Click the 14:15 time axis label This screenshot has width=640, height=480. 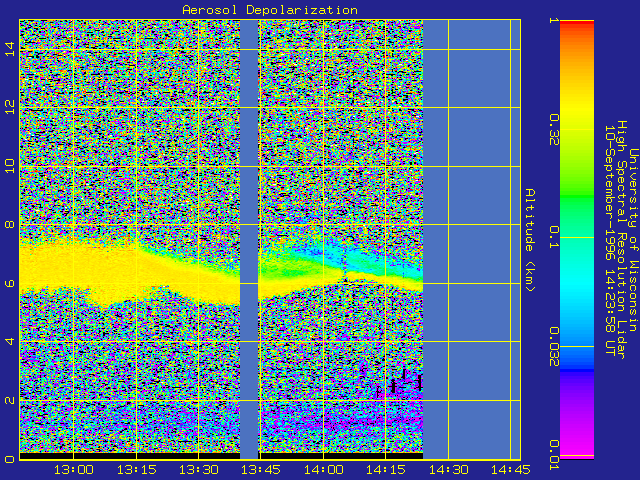coord(386,470)
